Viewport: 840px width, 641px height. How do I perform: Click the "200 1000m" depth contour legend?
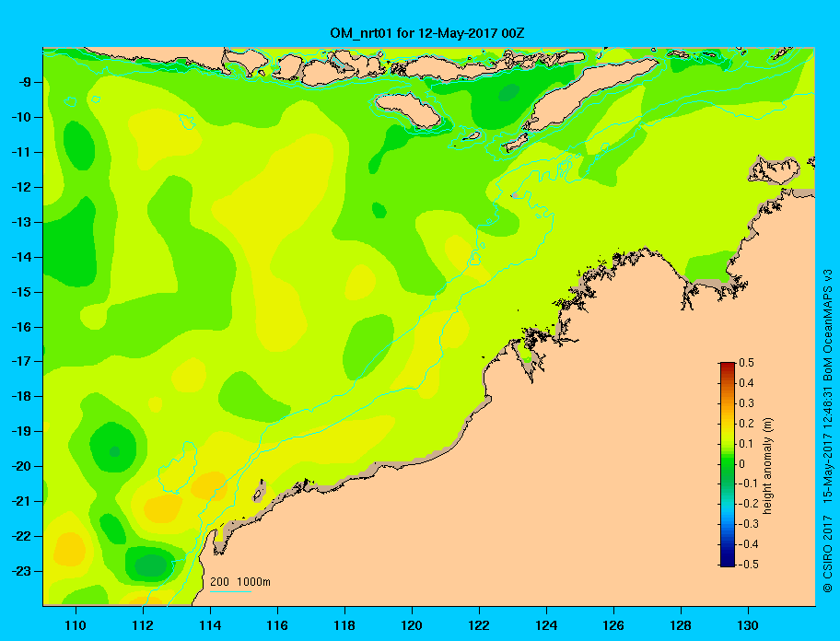tap(240, 582)
